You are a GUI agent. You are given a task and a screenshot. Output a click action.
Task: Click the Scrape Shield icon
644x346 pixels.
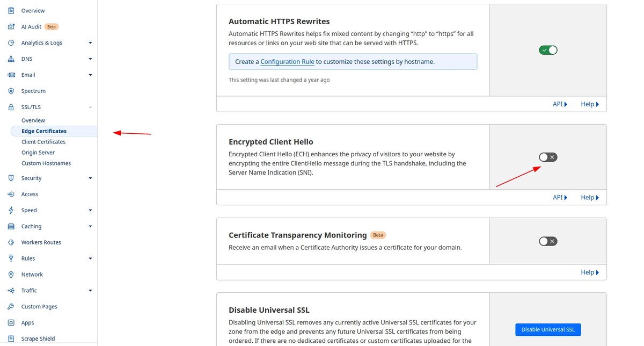point(11,338)
